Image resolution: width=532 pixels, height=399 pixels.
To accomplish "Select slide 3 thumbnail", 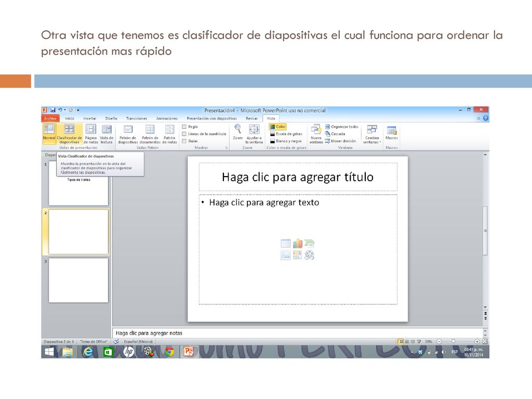I will (x=78, y=280).
